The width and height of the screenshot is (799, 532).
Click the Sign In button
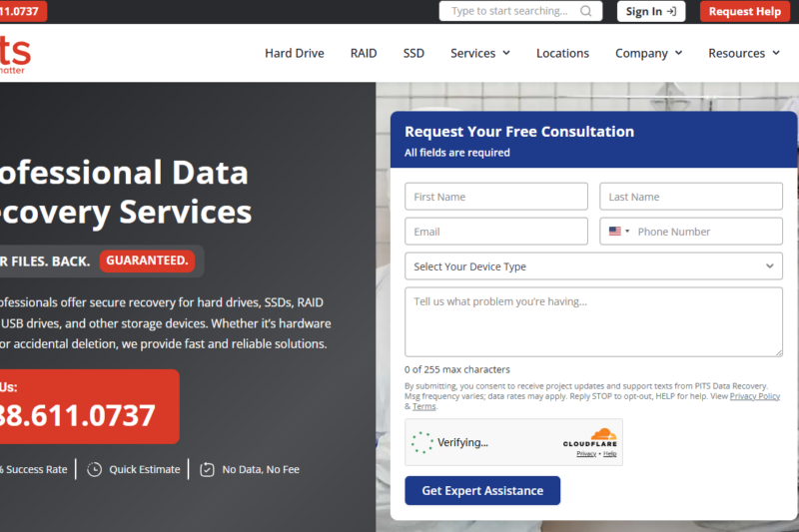click(x=651, y=11)
